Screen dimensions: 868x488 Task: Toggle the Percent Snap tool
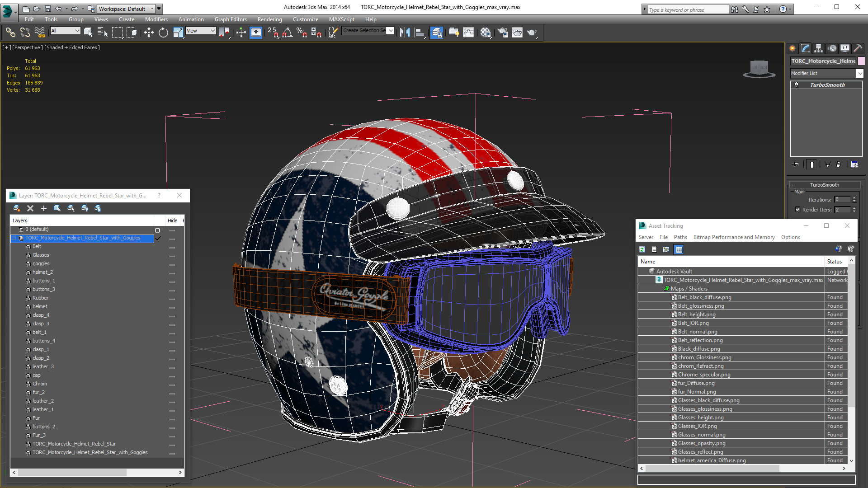302,32
